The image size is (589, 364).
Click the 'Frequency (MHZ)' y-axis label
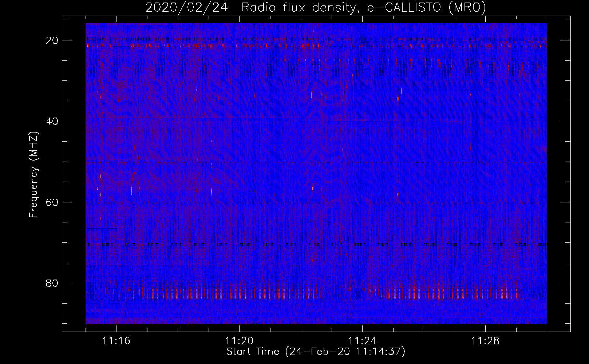tap(33, 174)
